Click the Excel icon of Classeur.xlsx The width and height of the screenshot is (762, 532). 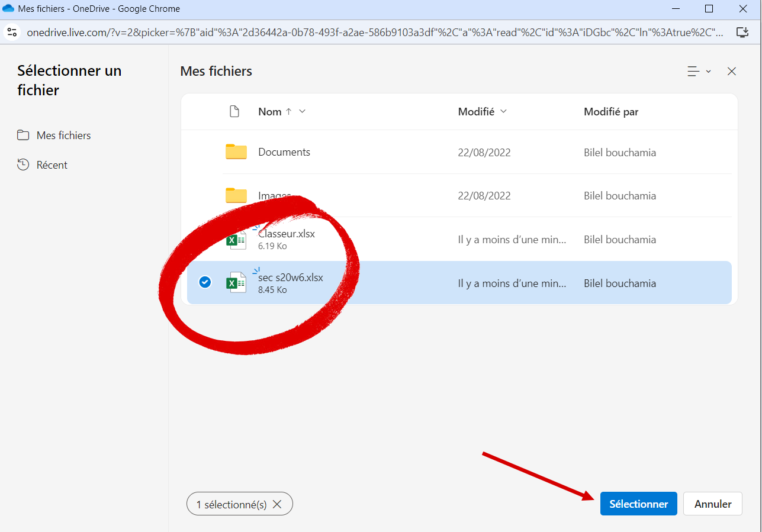[236, 240]
